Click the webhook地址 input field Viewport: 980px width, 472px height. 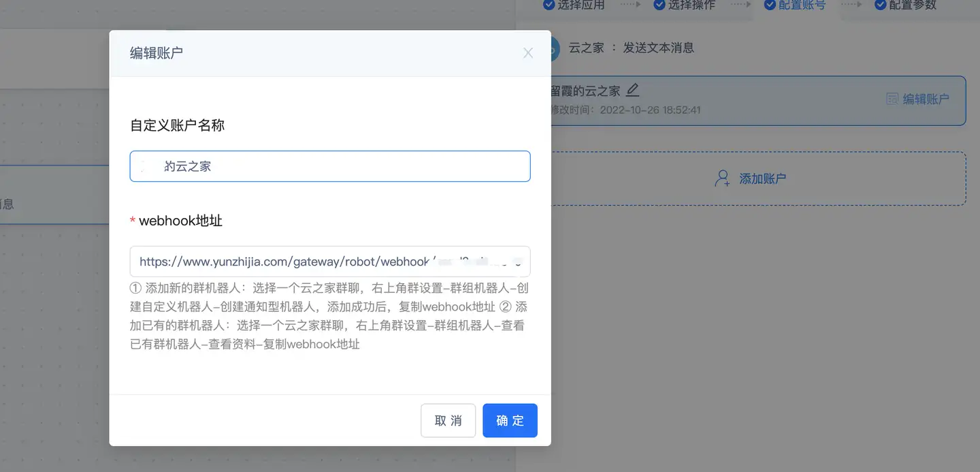click(330, 262)
